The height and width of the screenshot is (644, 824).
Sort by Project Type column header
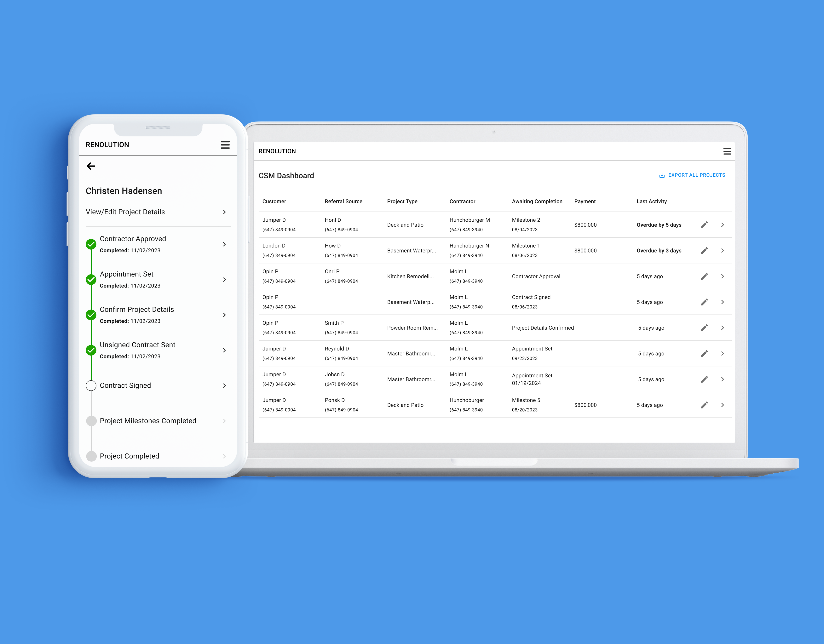402,201
